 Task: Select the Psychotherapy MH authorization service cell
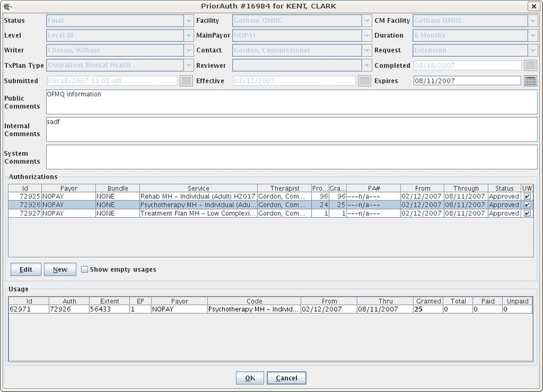pyautogui.click(x=198, y=205)
